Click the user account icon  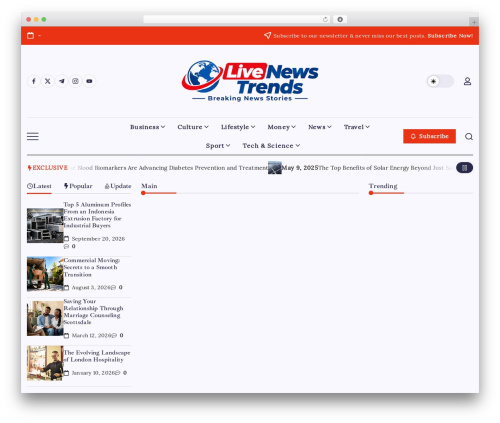point(467,81)
